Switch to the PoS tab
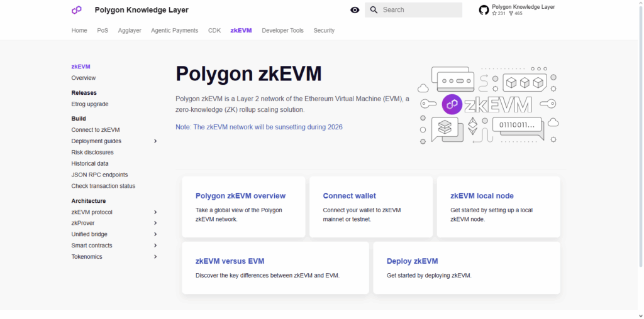This screenshot has width=644, height=319. click(103, 30)
